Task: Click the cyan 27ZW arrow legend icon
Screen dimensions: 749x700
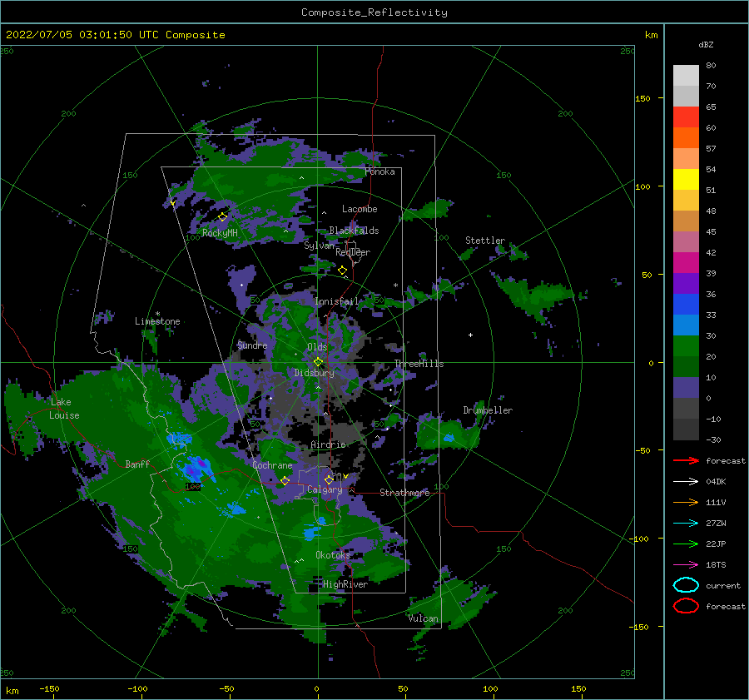Action: click(686, 524)
